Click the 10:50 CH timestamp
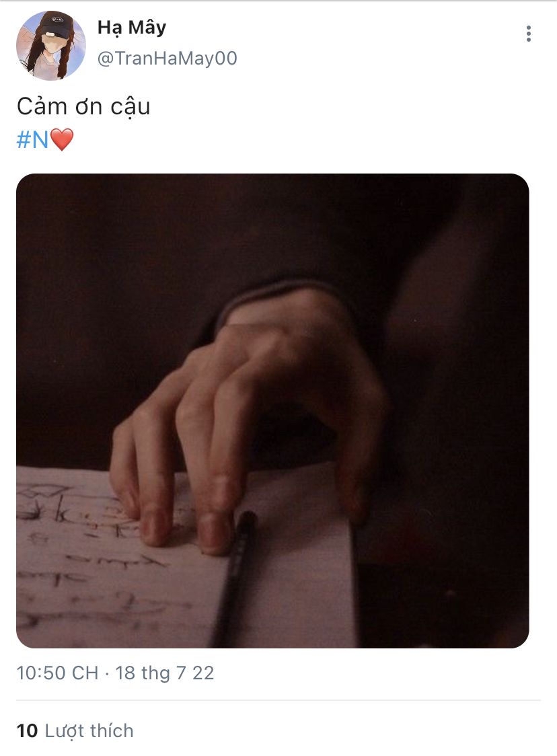The height and width of the screenshot is (756, 557). pyautogui.click(x=57, y=673)
